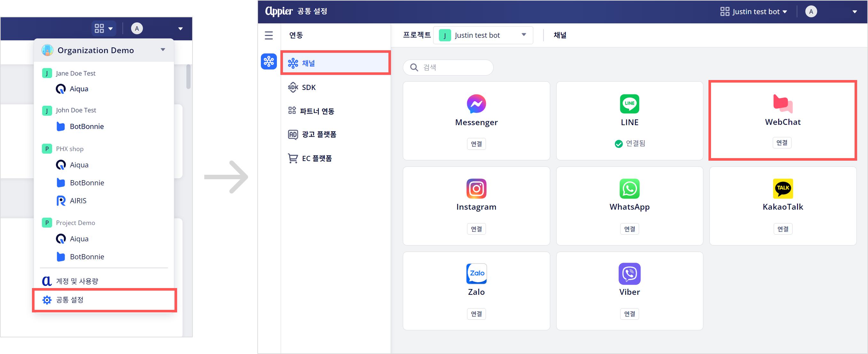
Task: Click the Viber logo icon
Action: click(x=629, y=274)
